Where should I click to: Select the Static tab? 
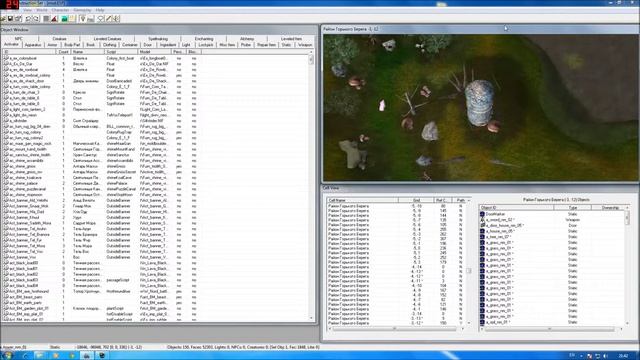(286, 45)
